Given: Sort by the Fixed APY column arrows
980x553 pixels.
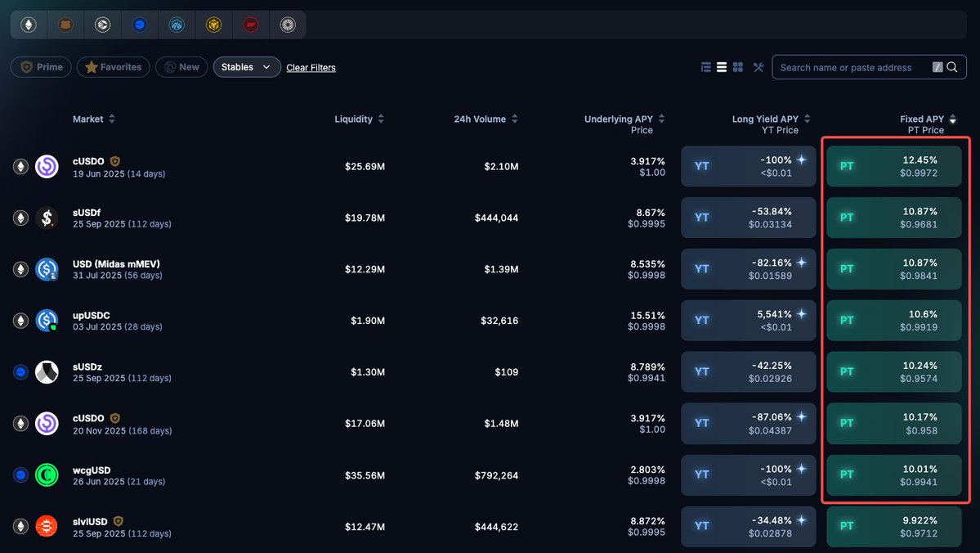Looking at the screenshot, I should pos(952,119).
